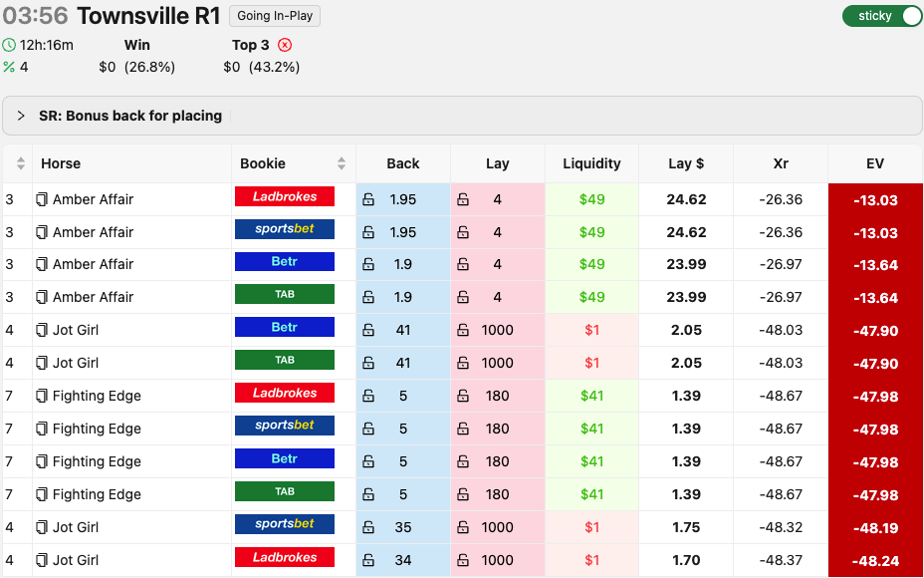Toggle Back odds lock for Amber Affair Ladbrokes
The width and height of the screenshot is (924, 578).
pyautogui.click(x=368, y=199)
